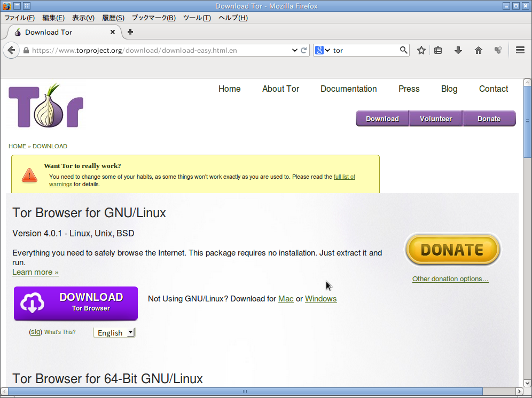532x398 pixels.
Task: Open the Documentation page
Action: (348, 89)
